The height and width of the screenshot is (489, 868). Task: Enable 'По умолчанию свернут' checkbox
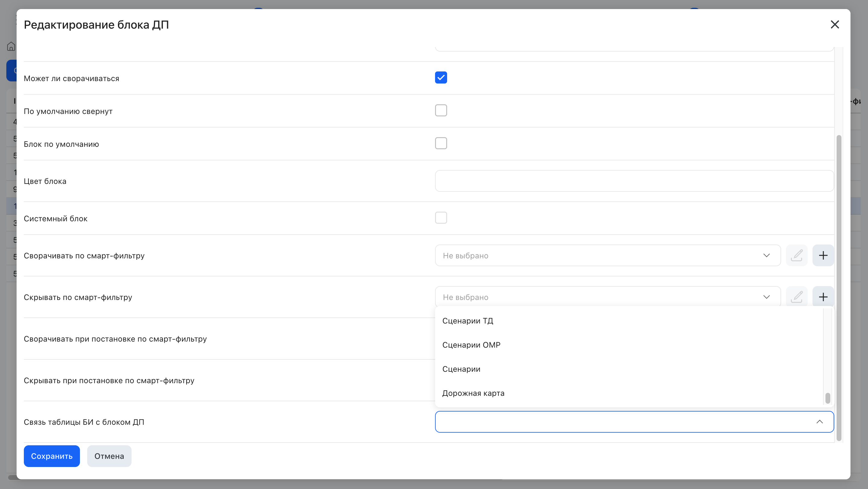441,110
